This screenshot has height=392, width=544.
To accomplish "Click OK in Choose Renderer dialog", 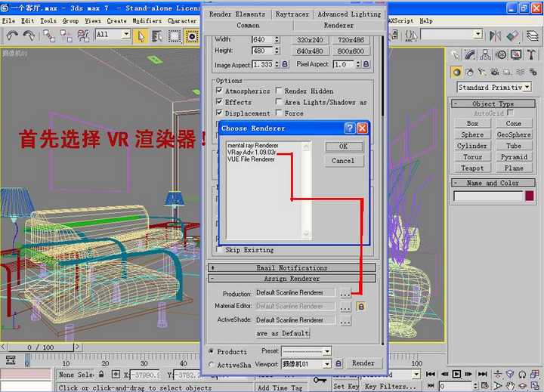I will 345,147.
